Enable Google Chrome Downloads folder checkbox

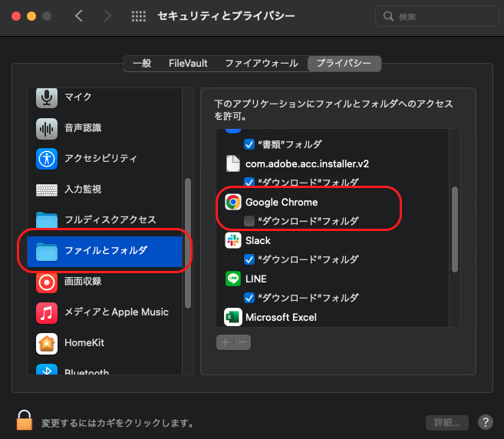[x=249, y=221]
